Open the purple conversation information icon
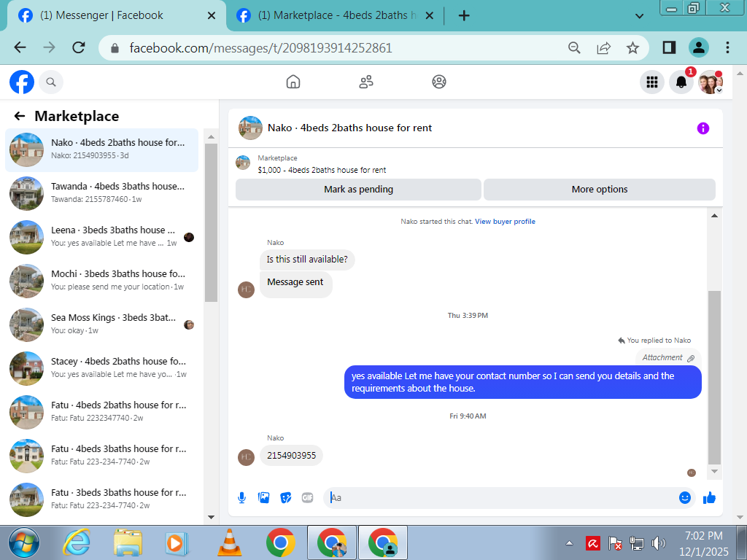Screen dimensions: 747x560 703,128
